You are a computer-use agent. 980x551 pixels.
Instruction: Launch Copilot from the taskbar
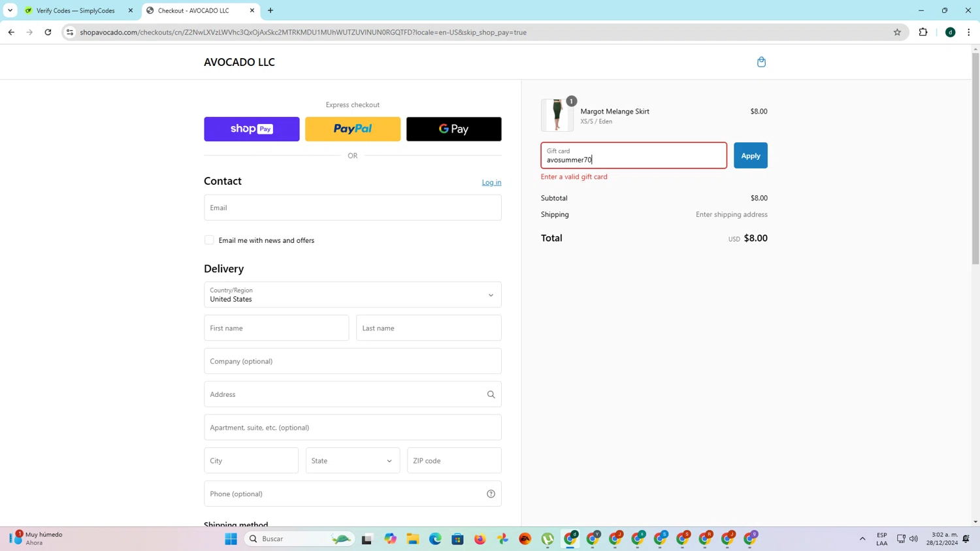390,539
